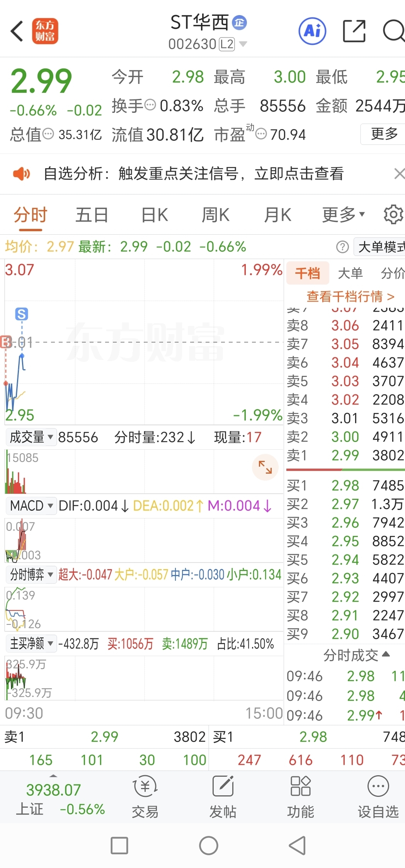
Task: Select the 分价 tab
Action: tap(392, 273)
